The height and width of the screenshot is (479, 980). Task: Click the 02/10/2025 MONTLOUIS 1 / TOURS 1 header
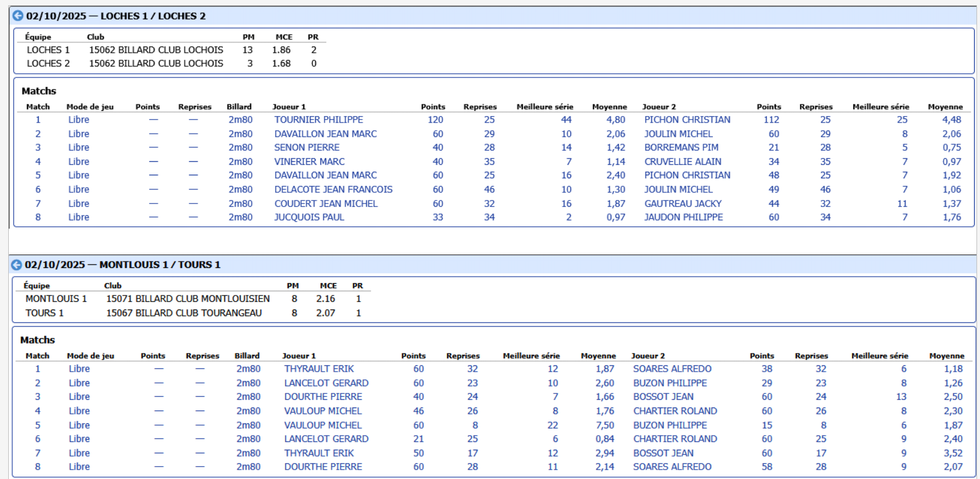click(x=122, y=265)
